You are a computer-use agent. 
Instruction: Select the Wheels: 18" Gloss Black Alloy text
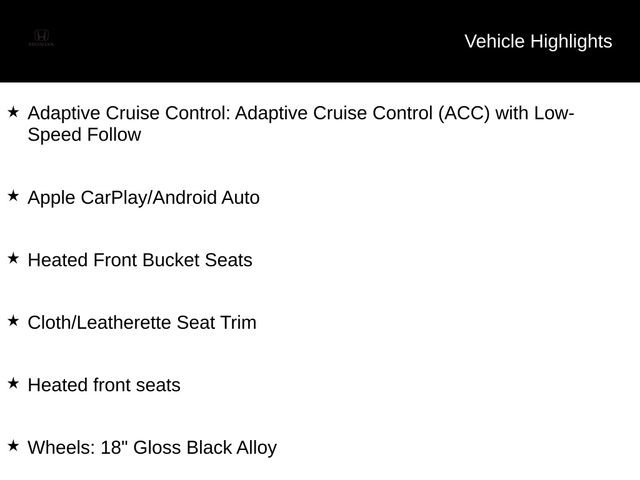[152, 447]
